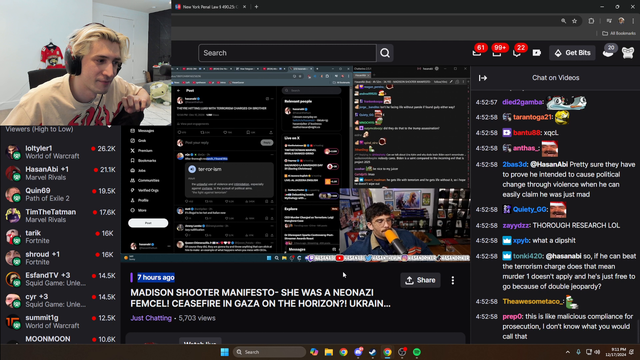Click the Viewers (High to Low) sort dropdown
This screenshot has height=360, width=640.
pos(58,129)
